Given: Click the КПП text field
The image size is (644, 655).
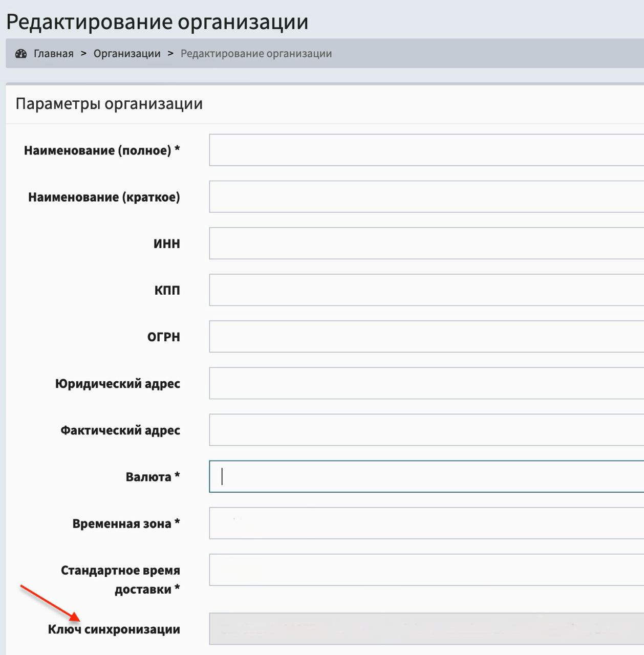Looking at the screenshot, I should tap(426, 290).
